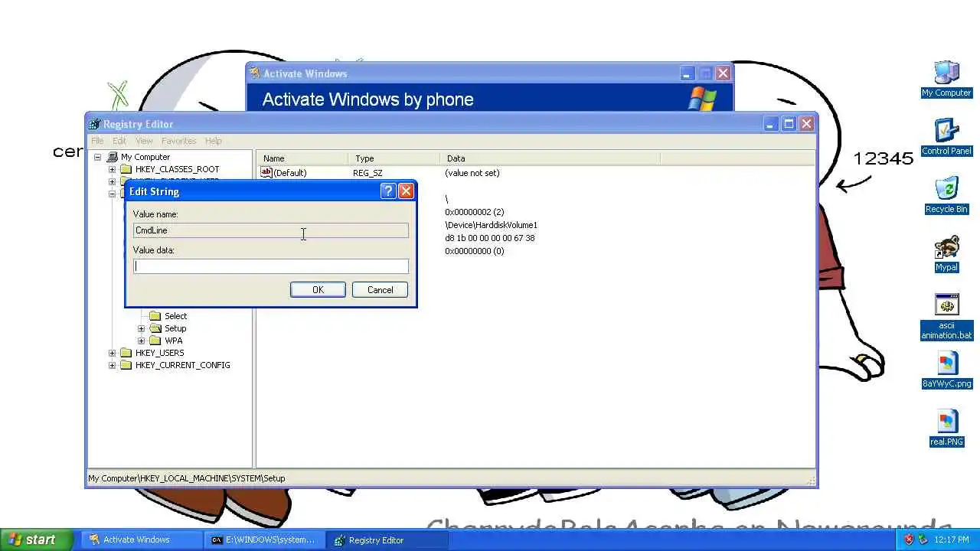Expand HKEY_CLASSES_ROOT key
Screen dimensions: 980x551
pyautogui.click(x=112, y=169)
